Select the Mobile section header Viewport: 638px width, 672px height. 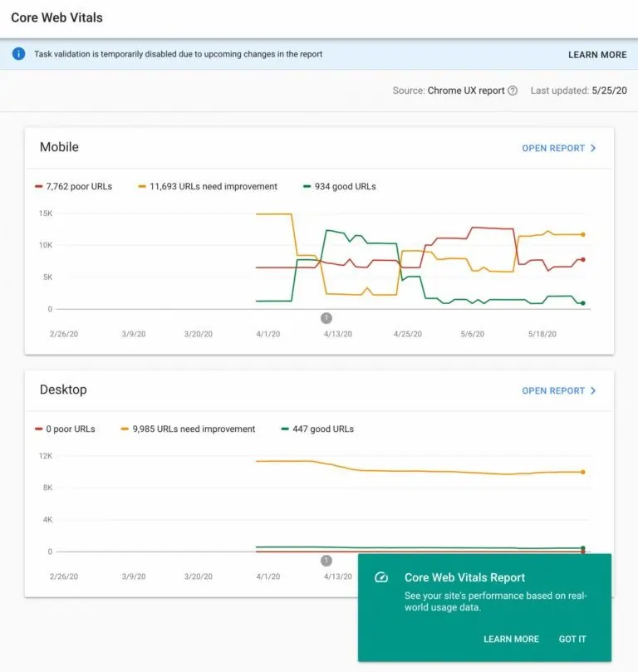pos(61,147)
